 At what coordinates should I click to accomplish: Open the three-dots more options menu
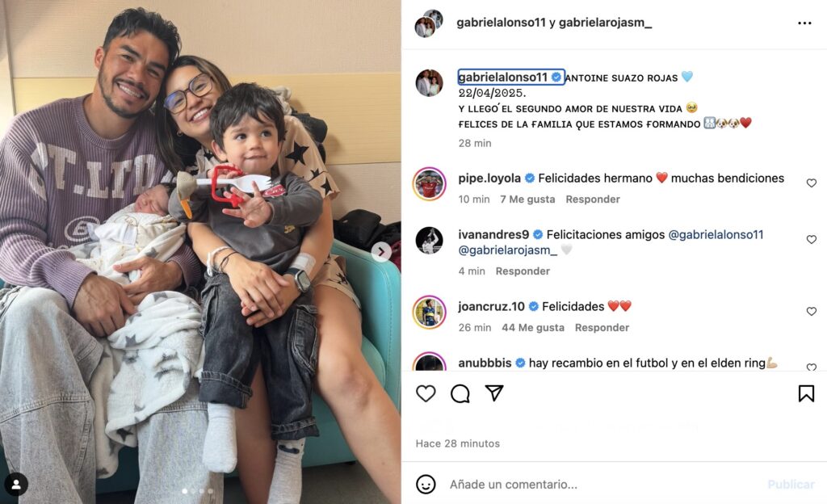804,23
